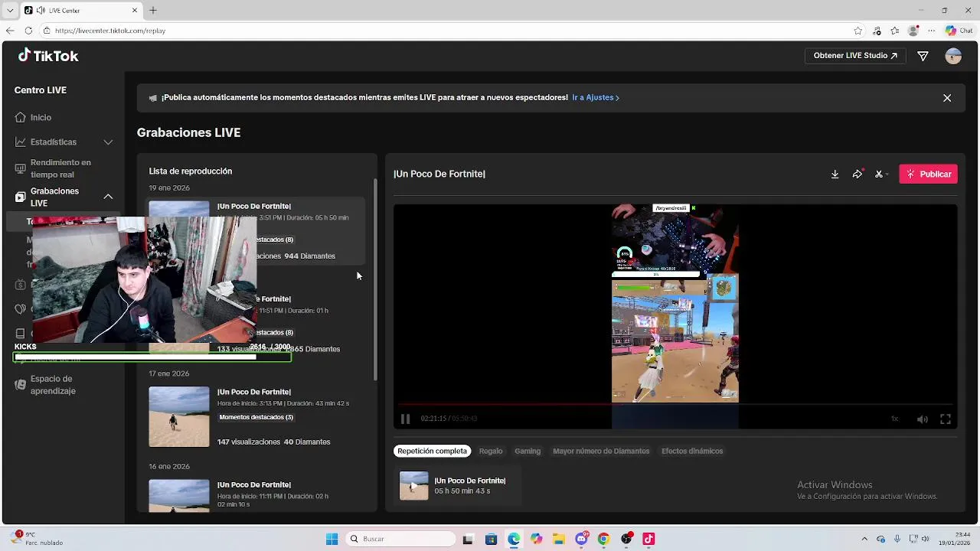
Task: Select the Gaming tab
Action: 528,451
